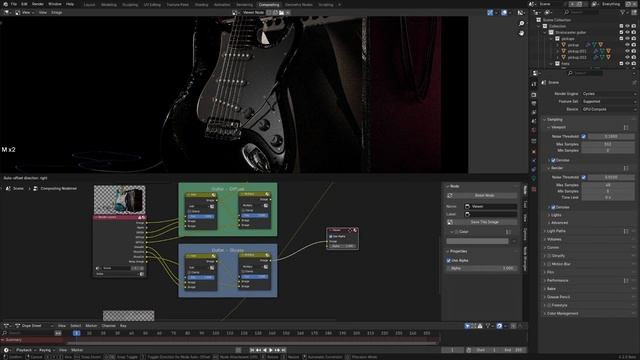Enable the Freestyle checkbox
The width and height of the screenshot is (640, 360).
[549, 305]
